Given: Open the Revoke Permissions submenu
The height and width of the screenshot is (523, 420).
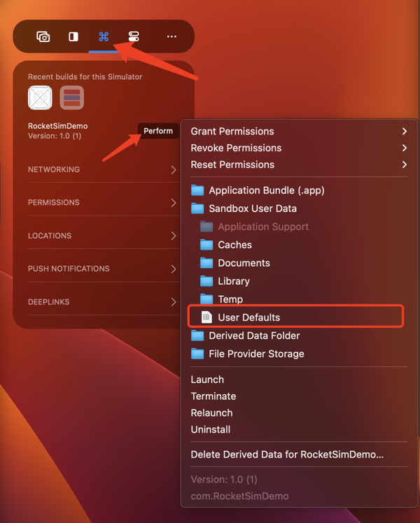Looking at the screenshot, I should click(x=299, y=148).
